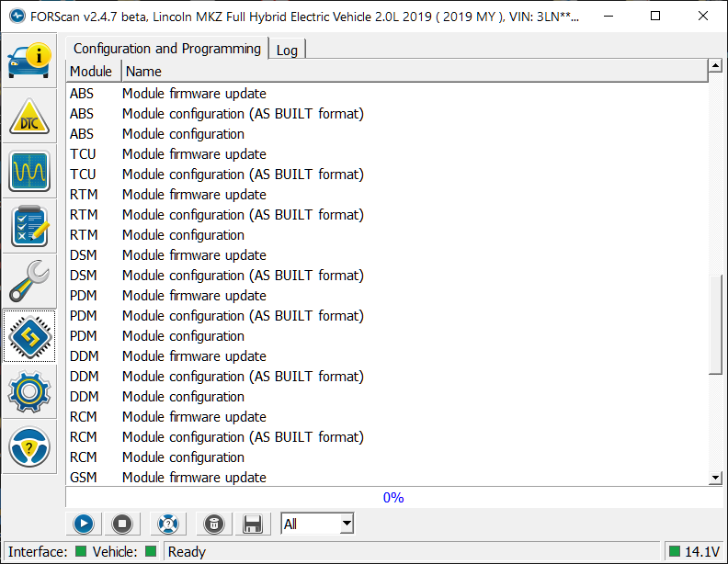Select the Configuration and Programming chip icon
This screenshot has width=728, height=564.
tap(29, 337)
